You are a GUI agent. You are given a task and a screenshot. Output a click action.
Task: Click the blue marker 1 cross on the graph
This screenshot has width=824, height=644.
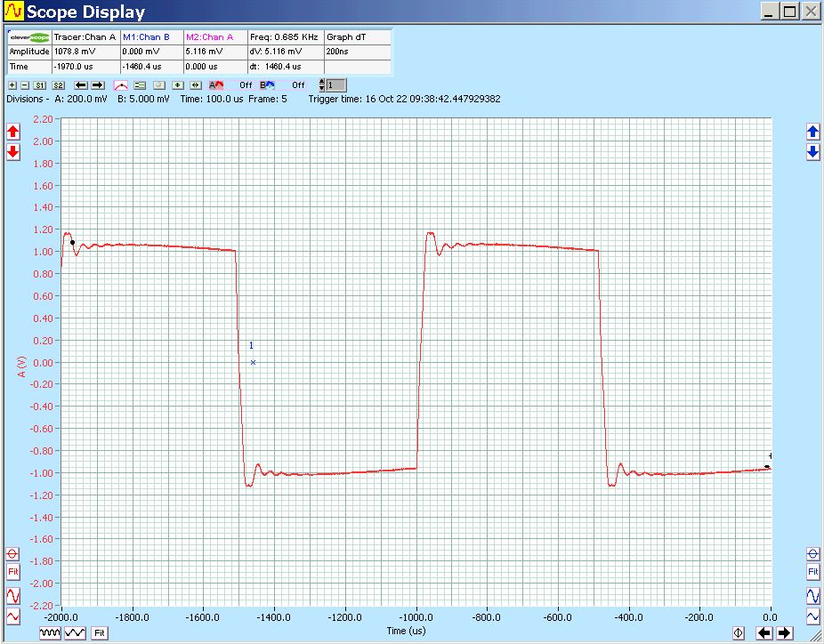point(254,362)
